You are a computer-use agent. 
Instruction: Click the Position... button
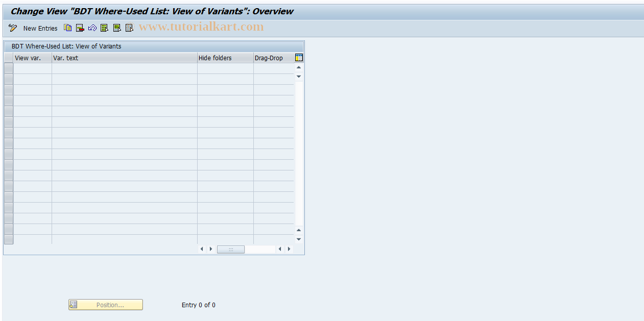(x=106, y=305)
